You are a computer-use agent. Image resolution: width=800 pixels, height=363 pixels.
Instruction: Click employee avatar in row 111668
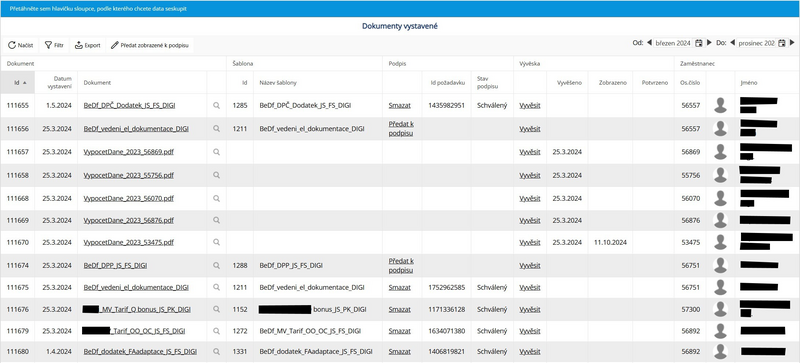click(x=720, y=198)
